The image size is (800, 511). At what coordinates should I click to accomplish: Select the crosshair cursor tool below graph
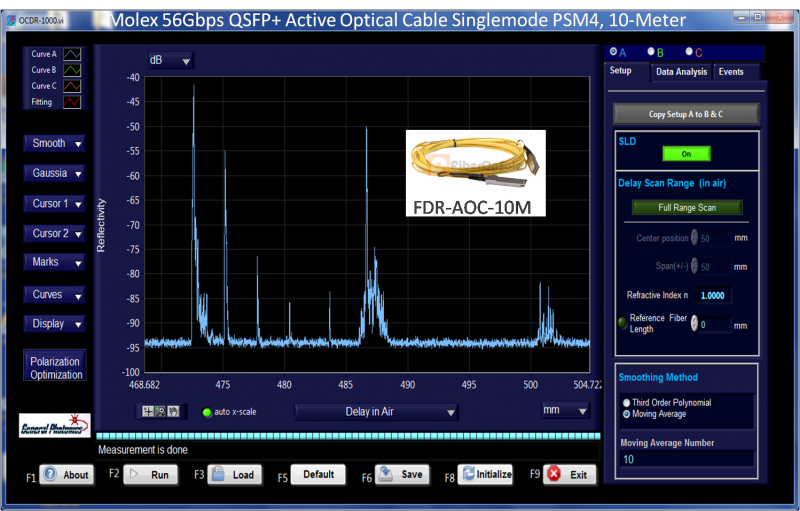point(148,411)
